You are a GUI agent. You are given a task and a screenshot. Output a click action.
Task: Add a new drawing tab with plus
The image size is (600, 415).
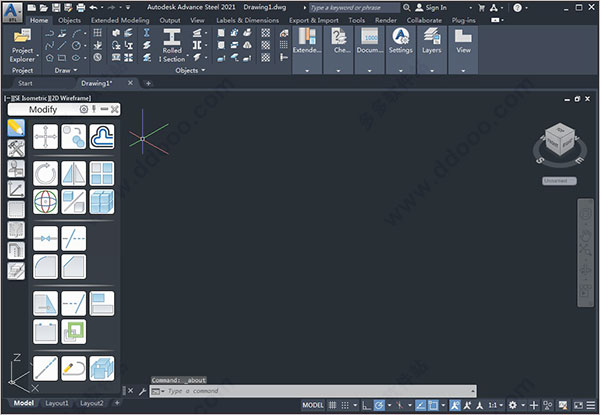point(148,83)
